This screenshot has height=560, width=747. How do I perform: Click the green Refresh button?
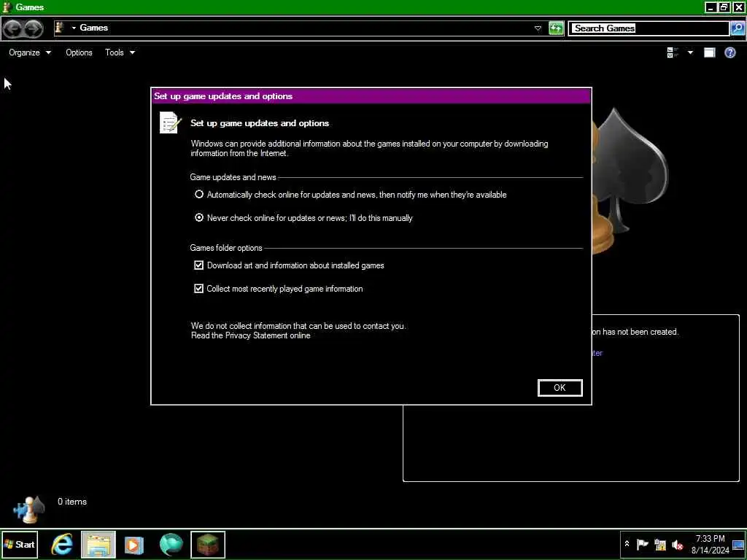(556, 28)
